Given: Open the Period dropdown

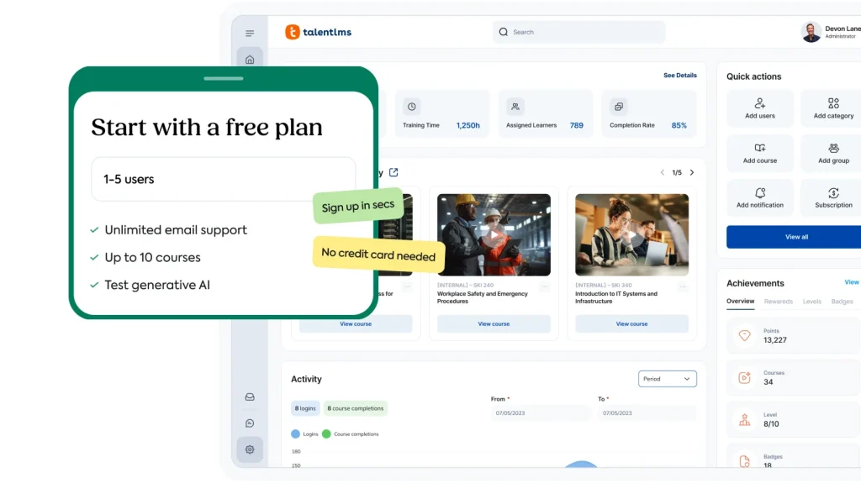Looking at the screenshot, I should click(x=668, y=379).
